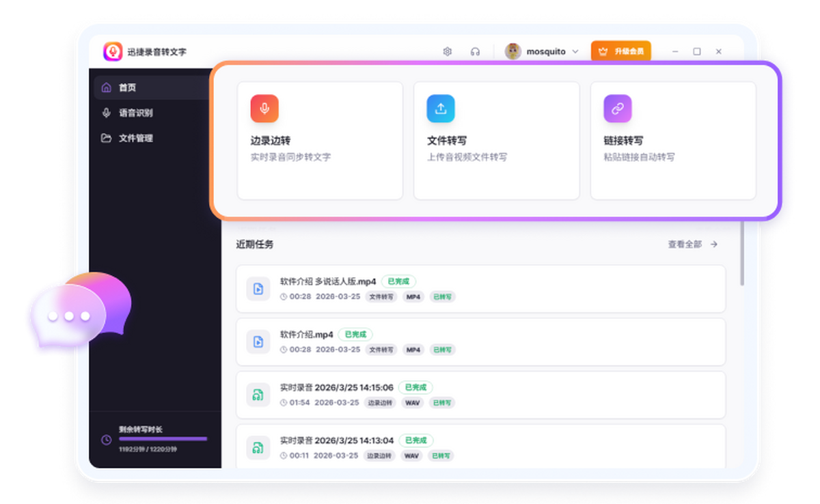Open the 文件转写 card title
This screenshot has height=504, width=820.
click(x=447, y=141)
